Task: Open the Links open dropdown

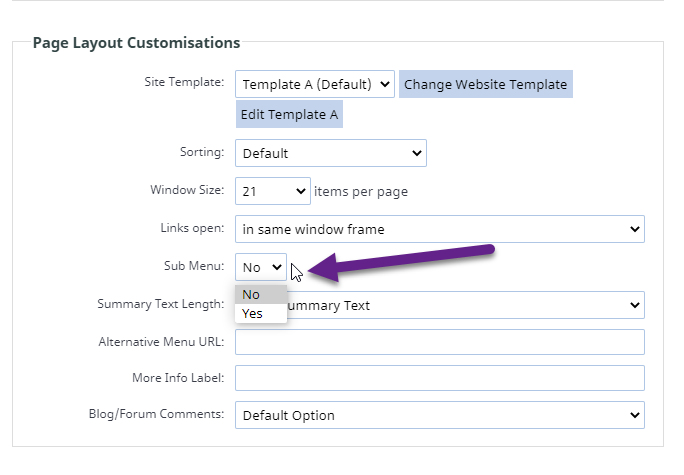Action: (x=439, y=229)
